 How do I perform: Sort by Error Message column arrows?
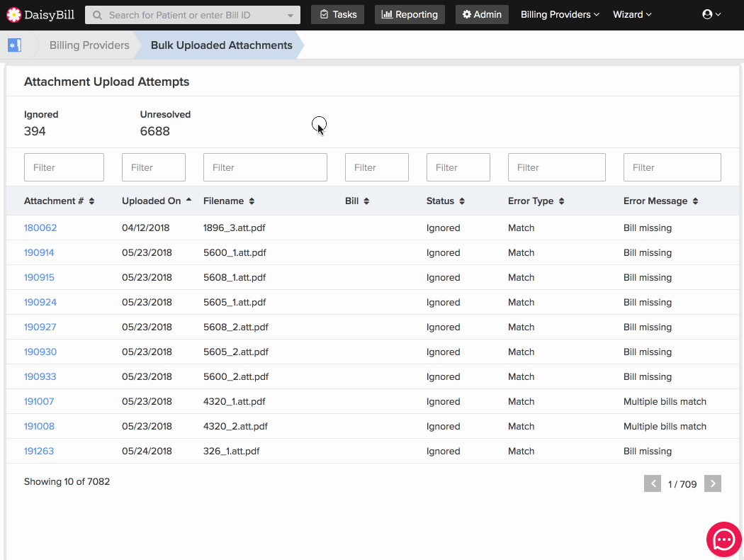695,201
